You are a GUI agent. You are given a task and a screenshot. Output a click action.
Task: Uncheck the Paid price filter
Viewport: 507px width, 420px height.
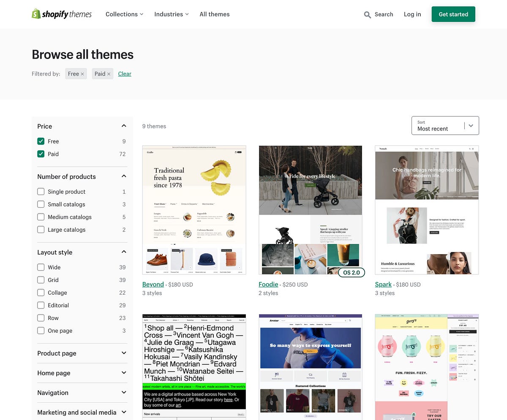tap(41, 154)
